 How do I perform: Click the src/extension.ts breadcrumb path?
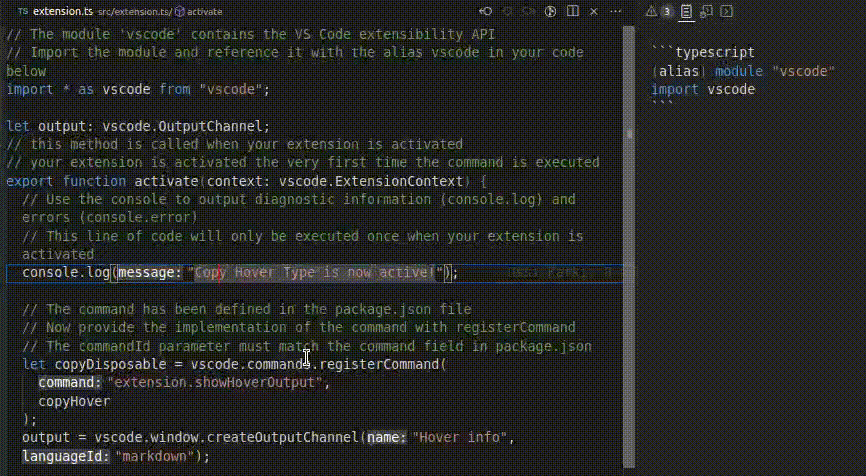(134, 11)
